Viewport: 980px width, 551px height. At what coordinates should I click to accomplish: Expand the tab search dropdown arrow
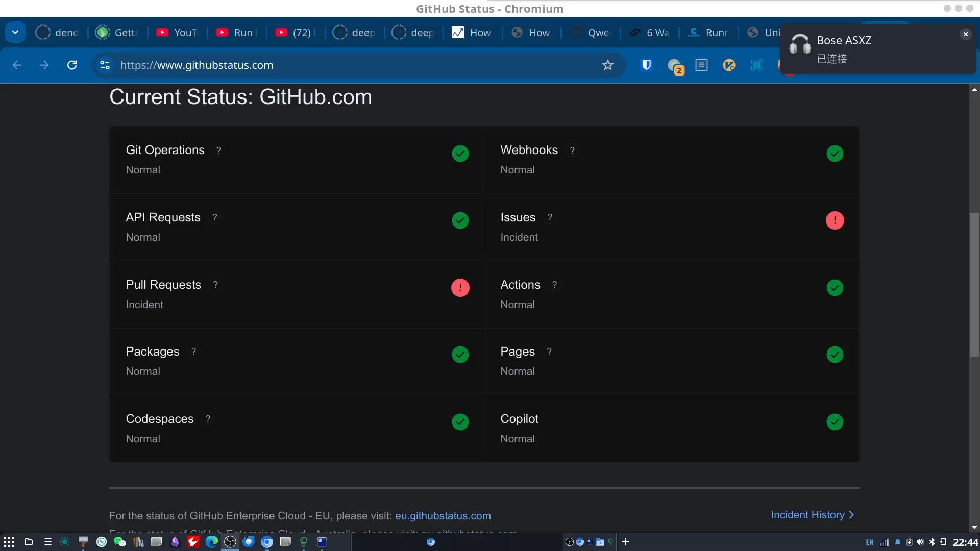point(15,33)
